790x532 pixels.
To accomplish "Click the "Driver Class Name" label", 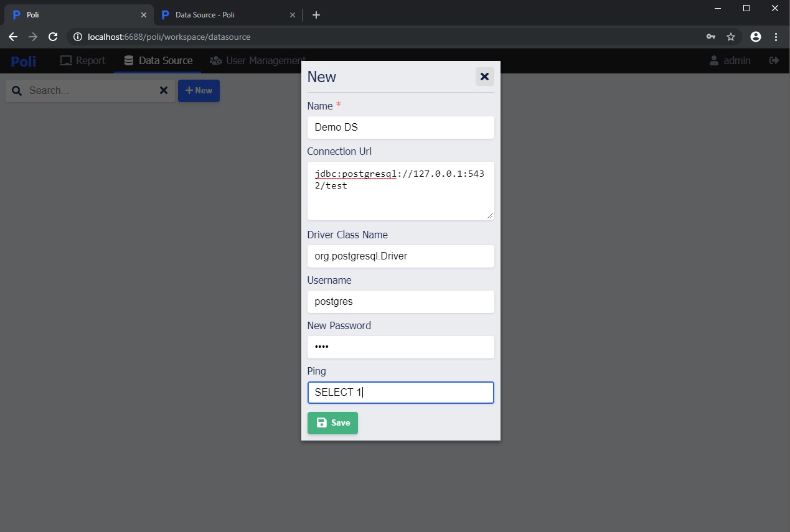I will click(347, 235).
